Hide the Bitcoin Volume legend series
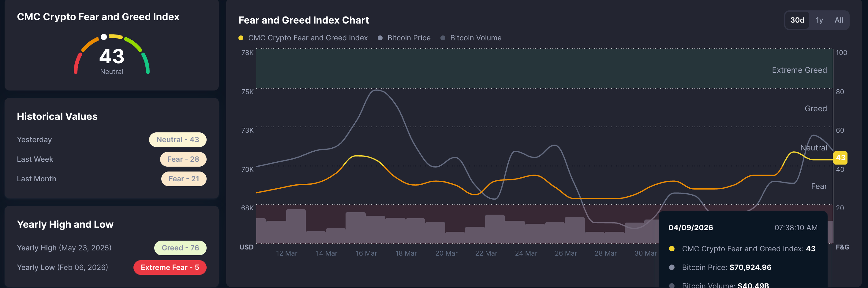The height and width of the screenshot is (288, 868). (475, 38)
